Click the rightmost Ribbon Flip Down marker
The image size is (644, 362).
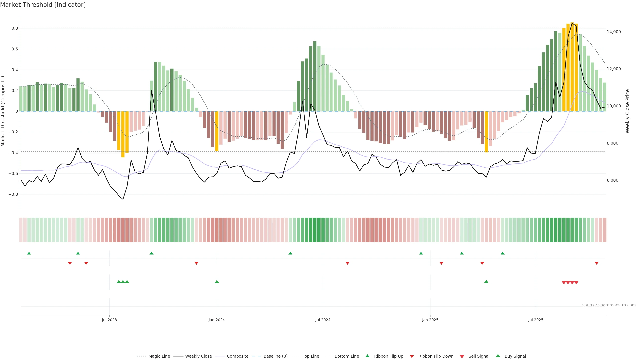(597, 263)
